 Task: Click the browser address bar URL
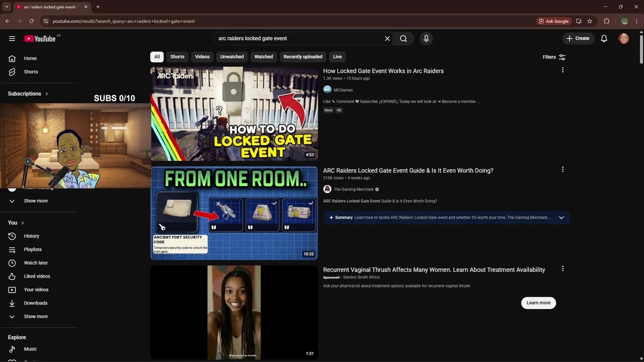click(124, 21)
